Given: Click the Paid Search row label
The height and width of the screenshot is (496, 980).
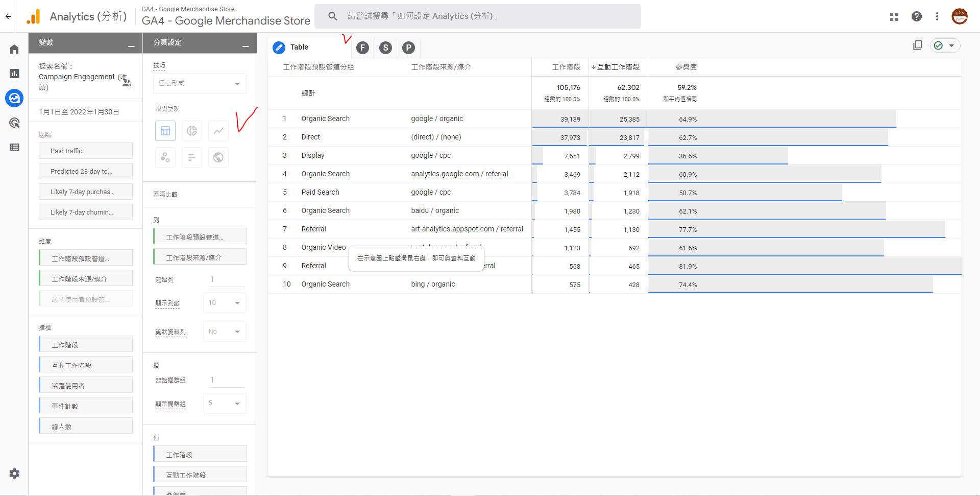Looking at the screenshot, I should click(320, 192).
